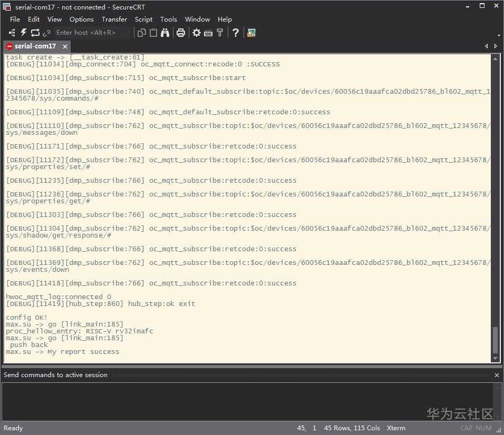
Task: Click the Quick Connect lightning icon
Action: (24, 33)
